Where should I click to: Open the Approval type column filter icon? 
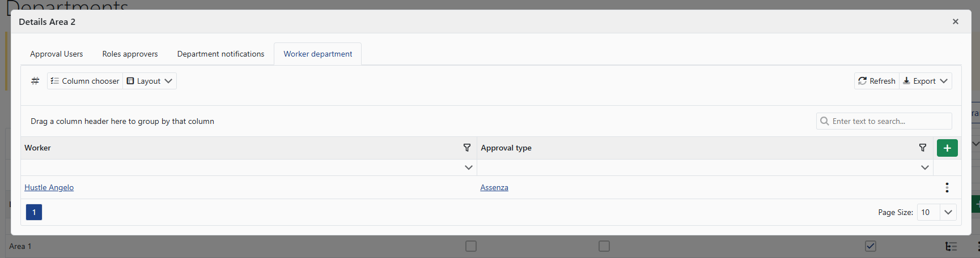(x=923, y=148)
